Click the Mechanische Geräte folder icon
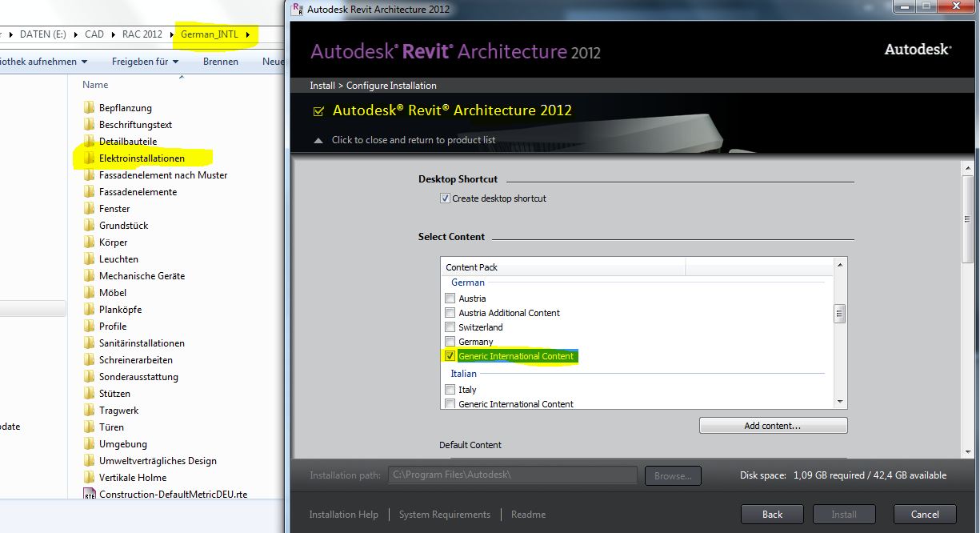 pyautogui.click(x=89, y=276)
